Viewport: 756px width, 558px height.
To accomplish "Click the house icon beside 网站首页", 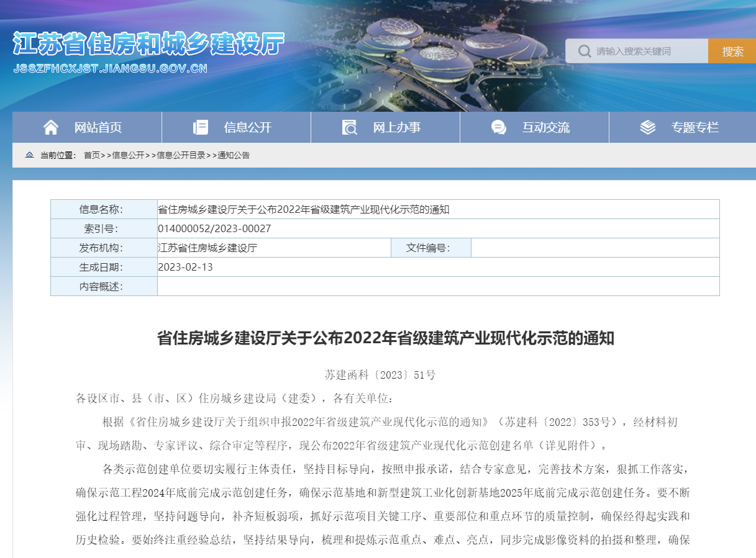I will (x=51, y=127).
